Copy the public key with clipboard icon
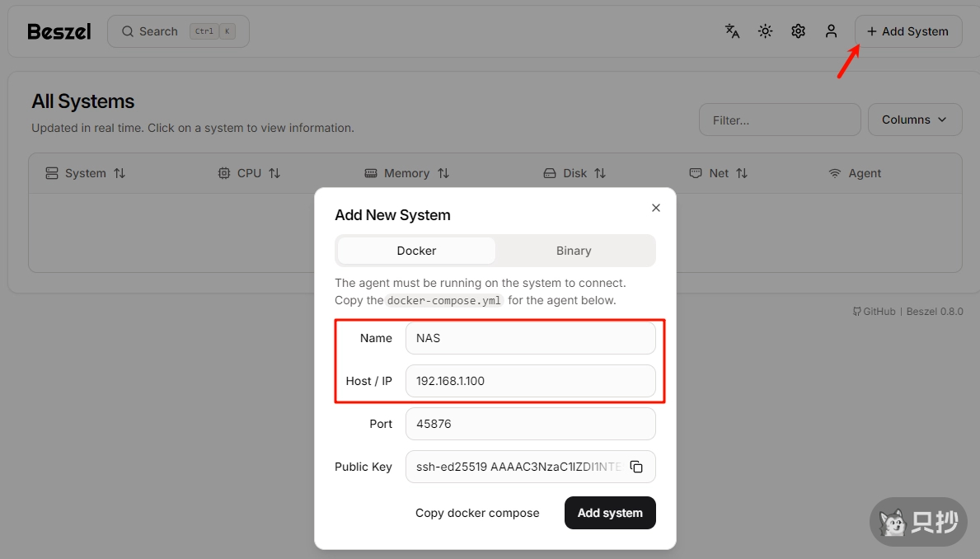 pos(636,467)
